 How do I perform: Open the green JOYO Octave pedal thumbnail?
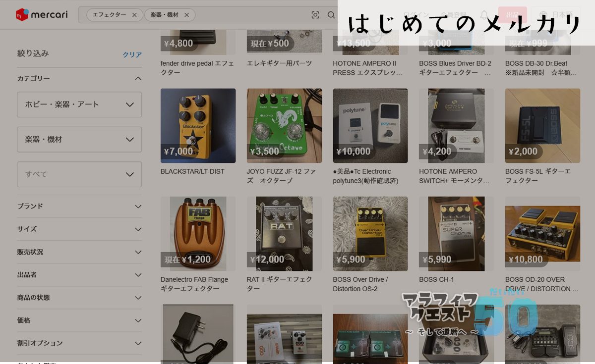tap(284, 126)
